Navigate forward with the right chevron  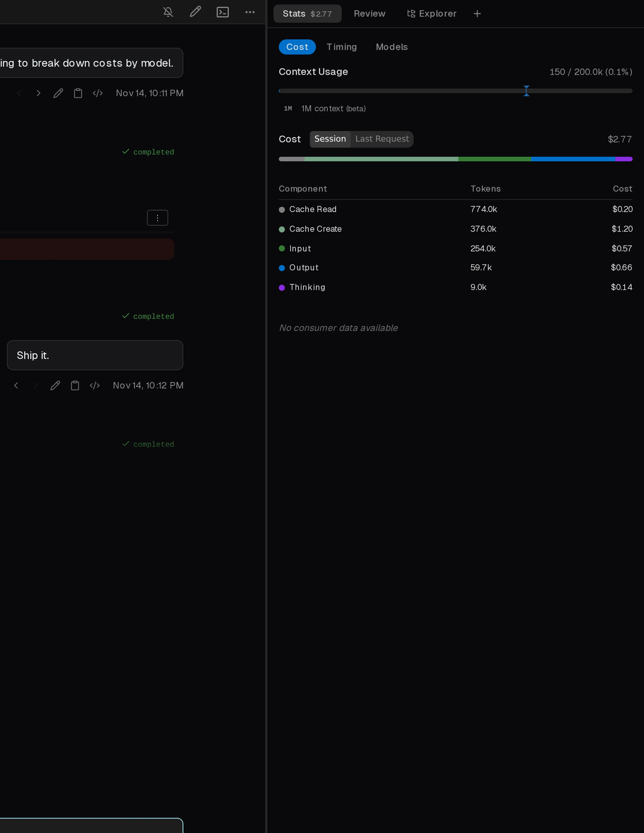tap(38, 93)
